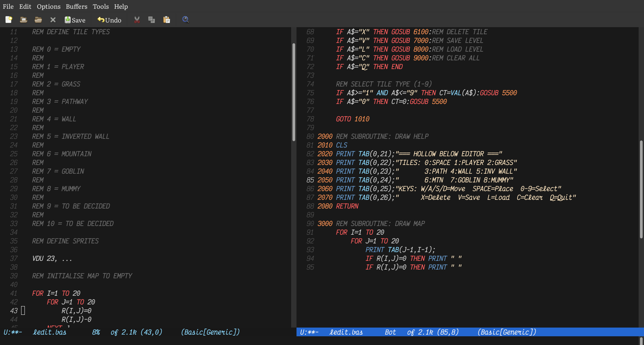Click the left pane vertical scrollbar thumb
The width and height of the screenshot is (644, 345).
294,92
